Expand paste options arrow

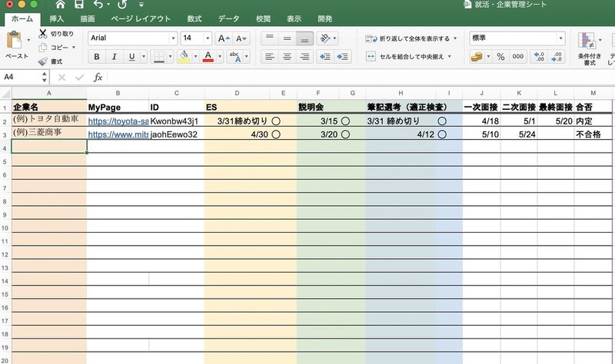[28, 40]
